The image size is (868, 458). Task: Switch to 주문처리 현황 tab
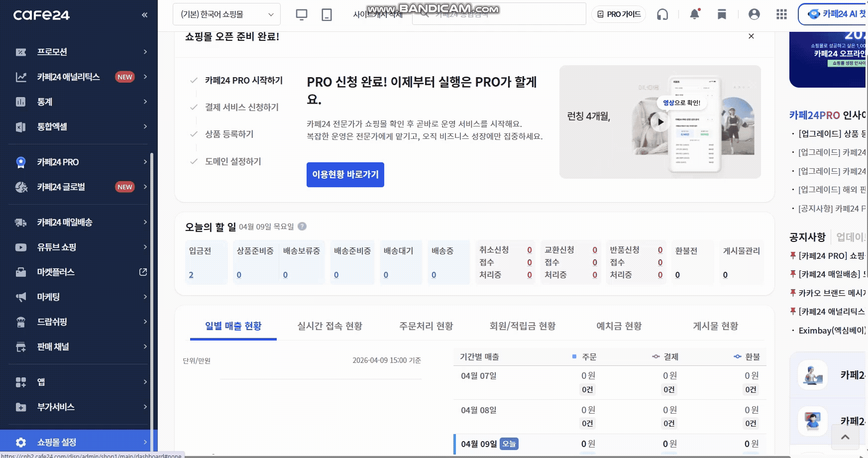(426, 326)
